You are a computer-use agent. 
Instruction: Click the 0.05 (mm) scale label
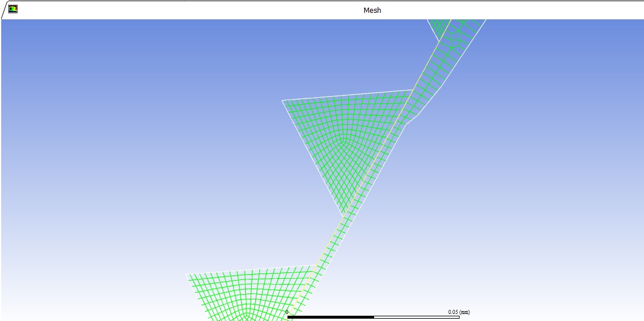(x=459, y=312)
